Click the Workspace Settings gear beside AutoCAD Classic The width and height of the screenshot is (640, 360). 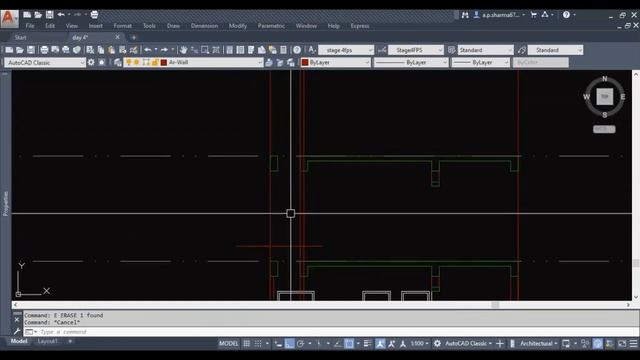click(x=91, y=62)
